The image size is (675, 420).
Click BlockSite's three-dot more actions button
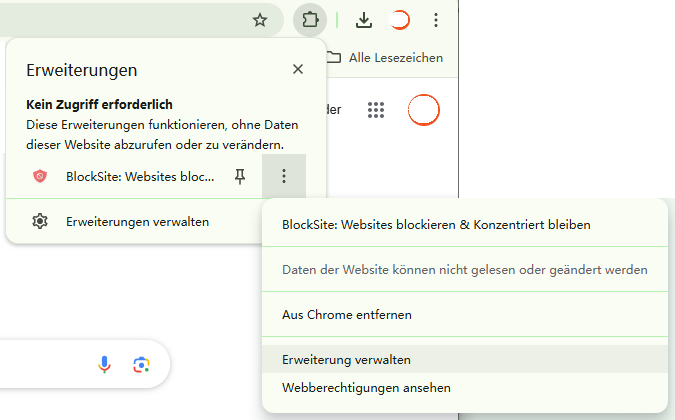coord(284,177)
